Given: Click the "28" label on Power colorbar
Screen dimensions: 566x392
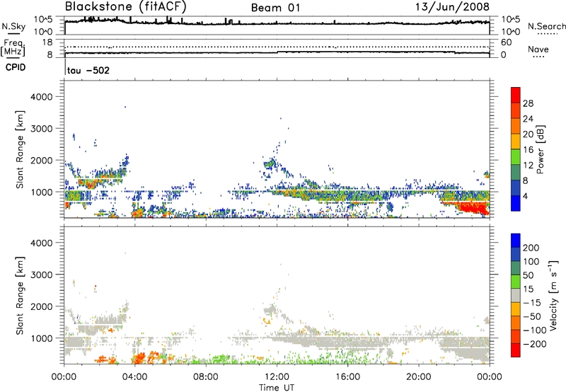Looking at the screenshot, I should (x=528, y=103).
